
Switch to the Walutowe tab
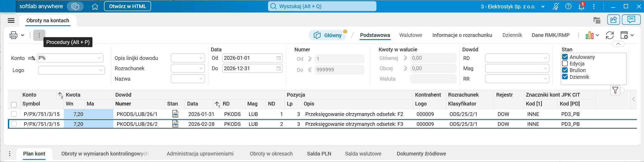[411, 35]
